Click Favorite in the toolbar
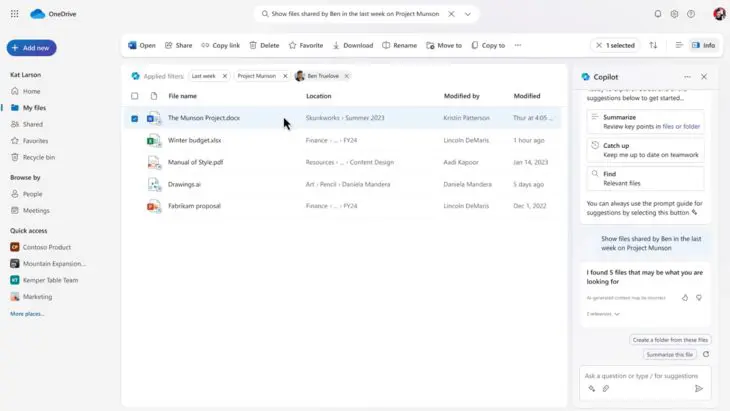 coord(306,45)
